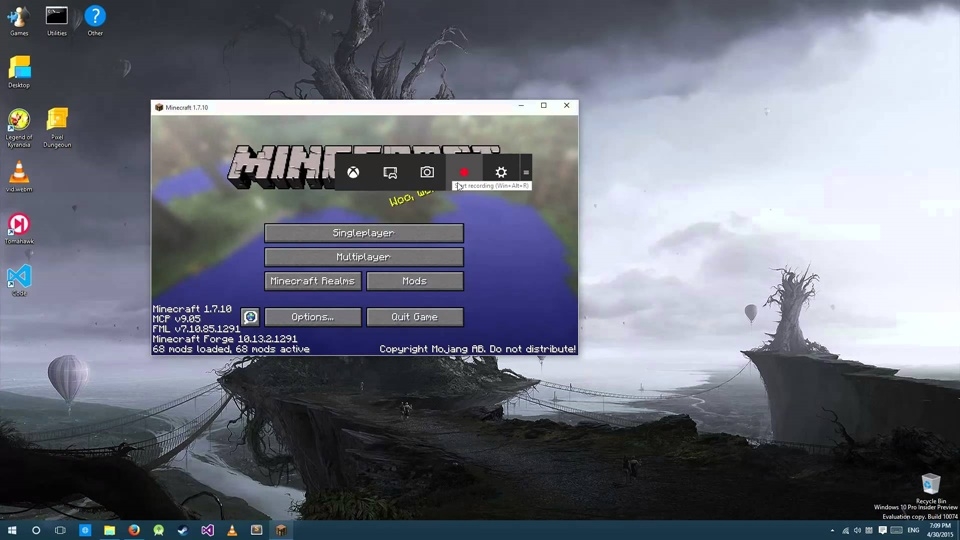Select the Utilities desktop icon
Viewport: 960px width, 540px height.
56,21
